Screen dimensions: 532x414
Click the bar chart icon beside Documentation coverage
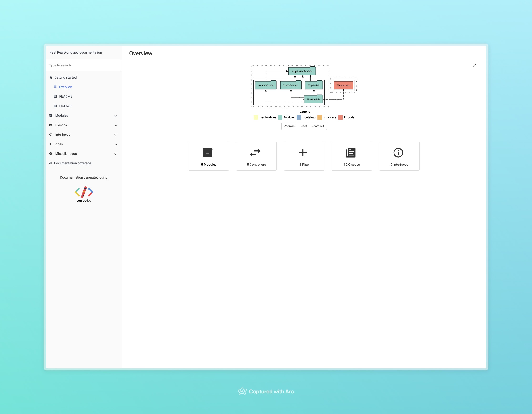point(51,163)
